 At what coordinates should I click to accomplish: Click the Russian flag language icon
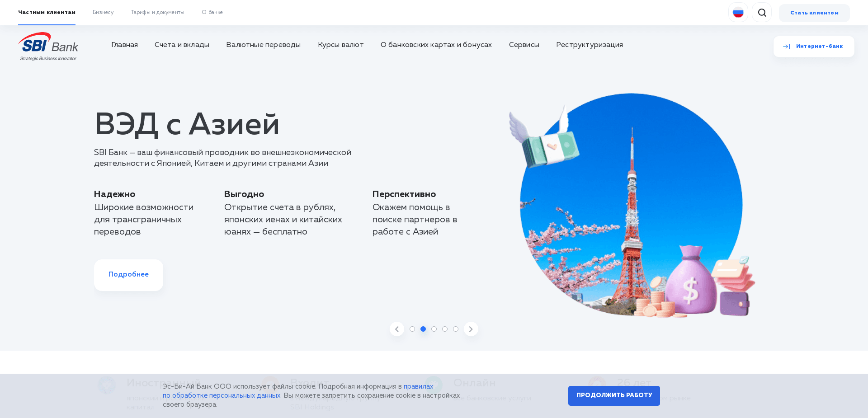click(x=738, y=12)
